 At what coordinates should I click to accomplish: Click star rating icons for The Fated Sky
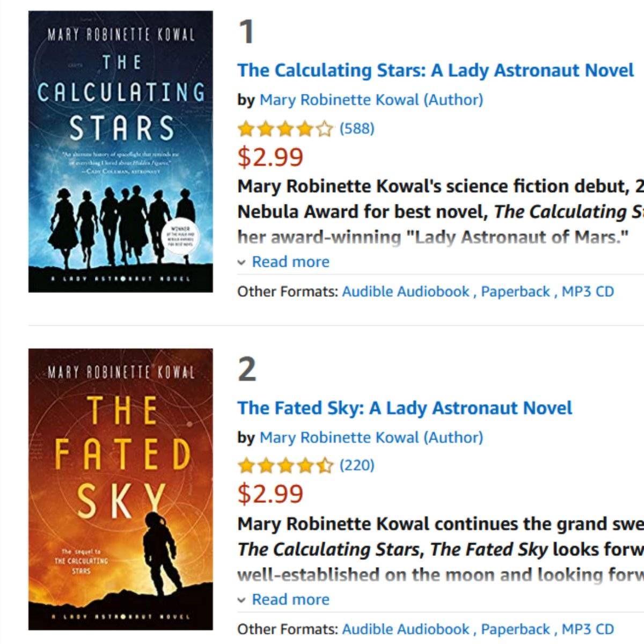click(286, 465)
